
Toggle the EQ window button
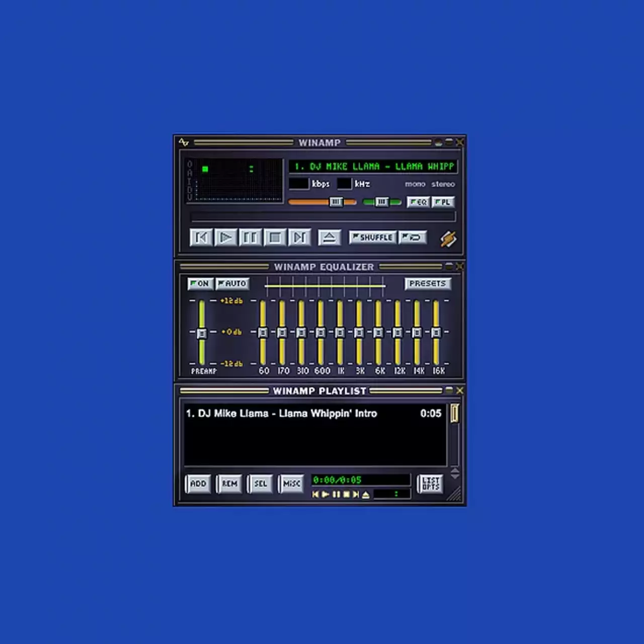point(418,202)
